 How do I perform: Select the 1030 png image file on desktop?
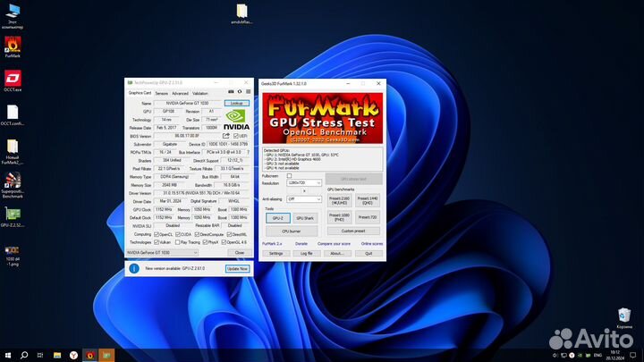(13, 257)
